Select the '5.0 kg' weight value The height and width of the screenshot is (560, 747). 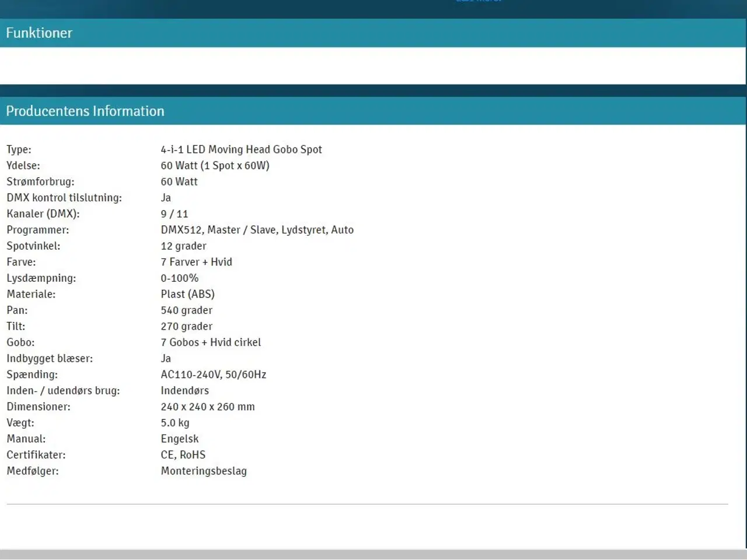coord(175,423)
